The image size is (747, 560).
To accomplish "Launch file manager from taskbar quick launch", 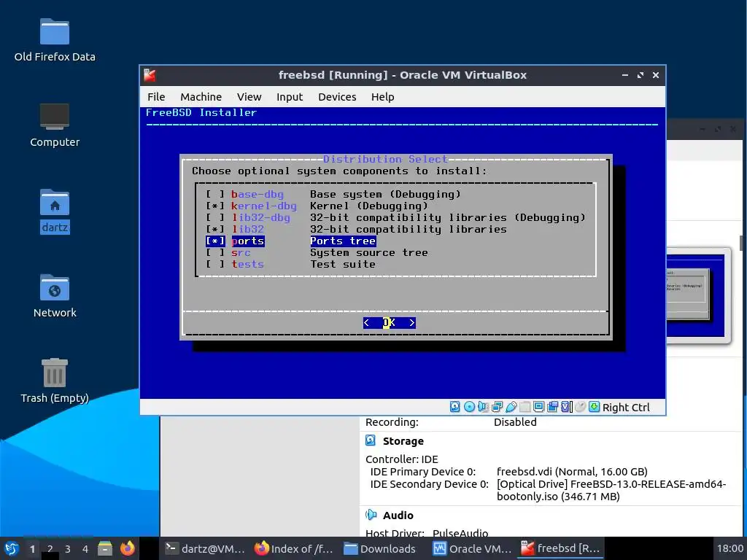I will (x=105, y=549).
